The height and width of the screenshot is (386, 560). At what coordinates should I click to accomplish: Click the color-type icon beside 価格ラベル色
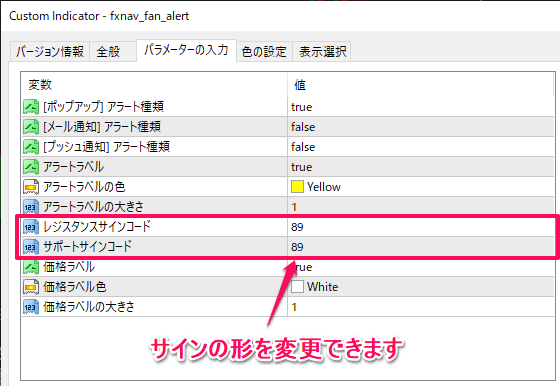pos(31,287)
